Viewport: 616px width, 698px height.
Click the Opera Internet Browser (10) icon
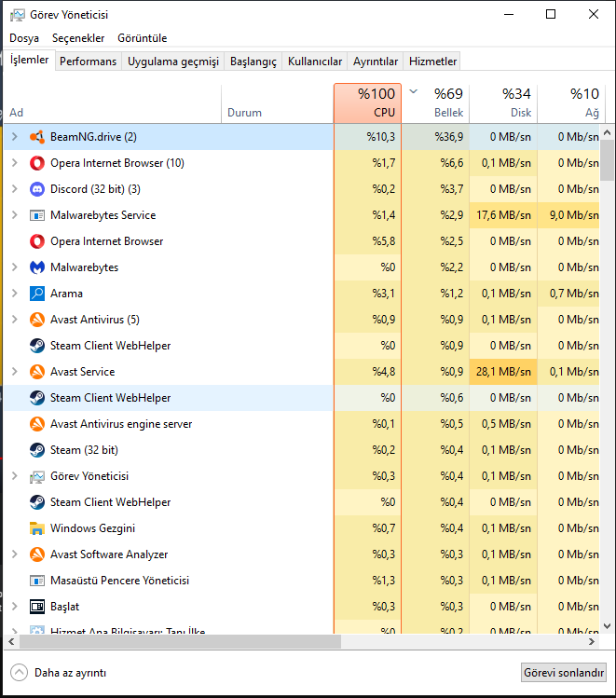(37, 163)
